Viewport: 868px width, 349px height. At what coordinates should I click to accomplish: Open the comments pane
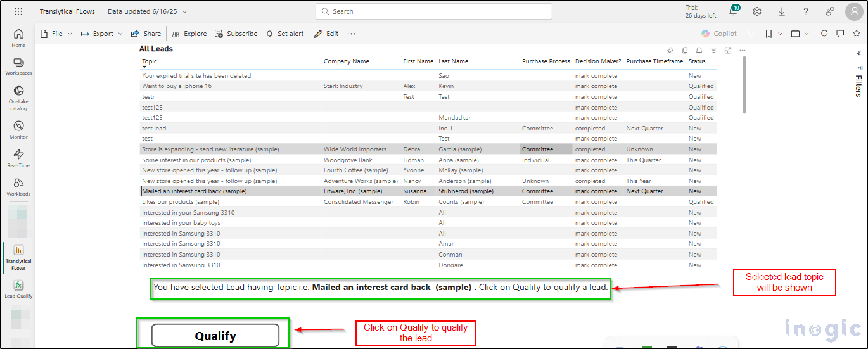840,34
